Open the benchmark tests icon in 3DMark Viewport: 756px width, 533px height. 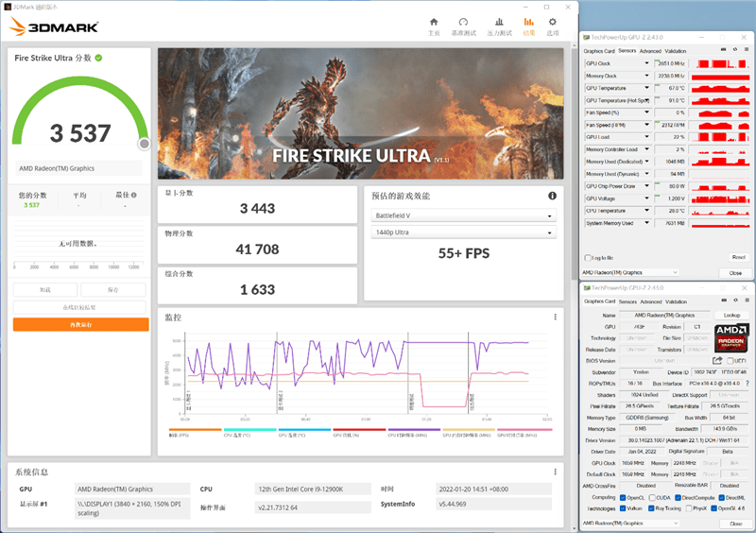tap(463, 22)
